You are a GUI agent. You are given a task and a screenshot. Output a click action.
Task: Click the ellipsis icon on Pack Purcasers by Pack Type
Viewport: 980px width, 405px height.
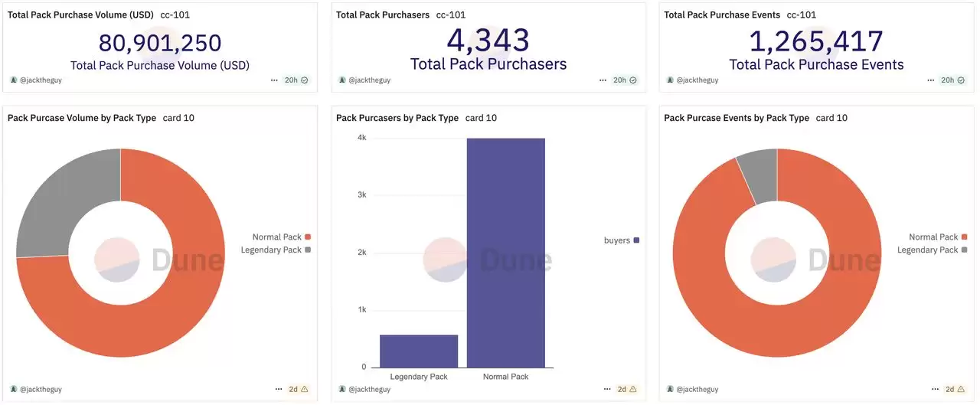606,389
